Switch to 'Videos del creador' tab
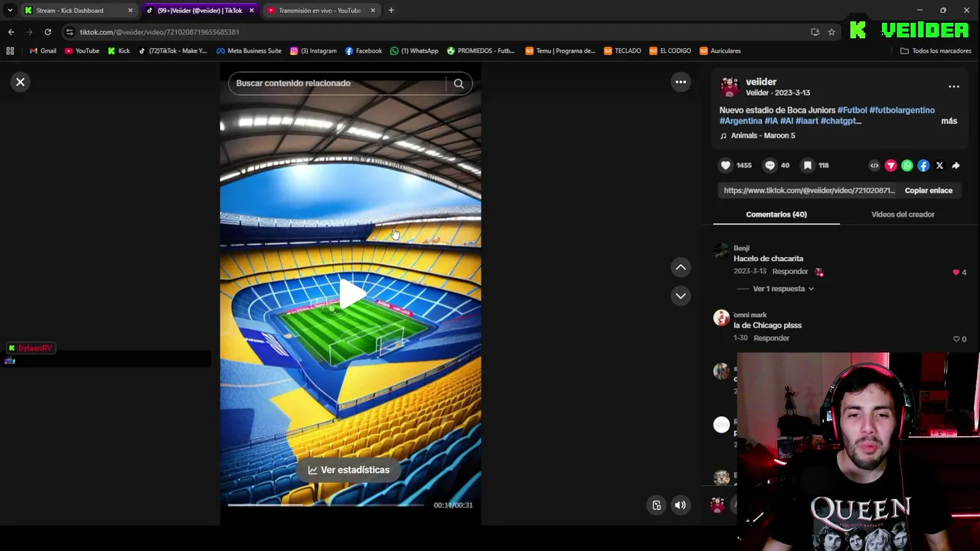The width and height of the screenshot is (980, 551). 903,214
